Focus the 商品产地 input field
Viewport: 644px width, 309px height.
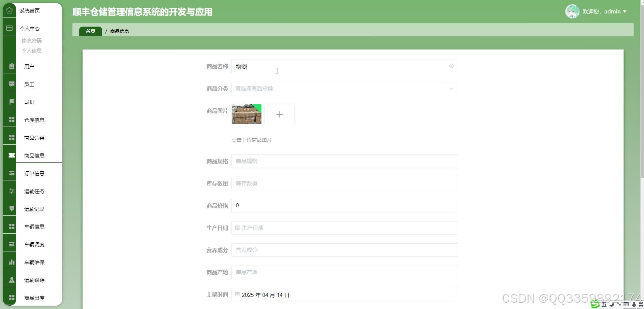pyautogui.click(x=344, y=272)
